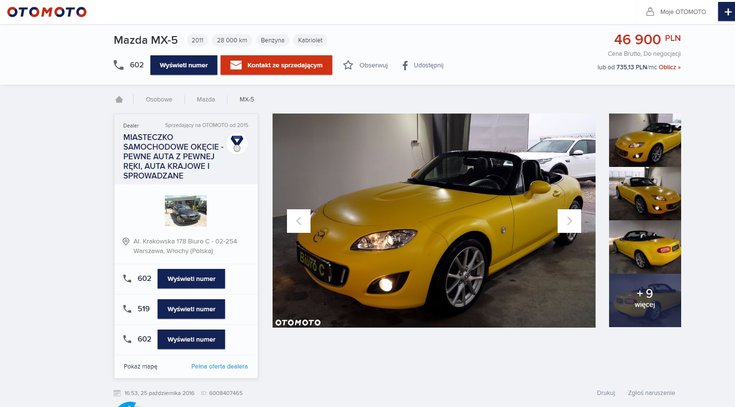Viewport: 735px width, 407px height.
Task: Click the phone icon beside 519
Action: coord(127,309)
